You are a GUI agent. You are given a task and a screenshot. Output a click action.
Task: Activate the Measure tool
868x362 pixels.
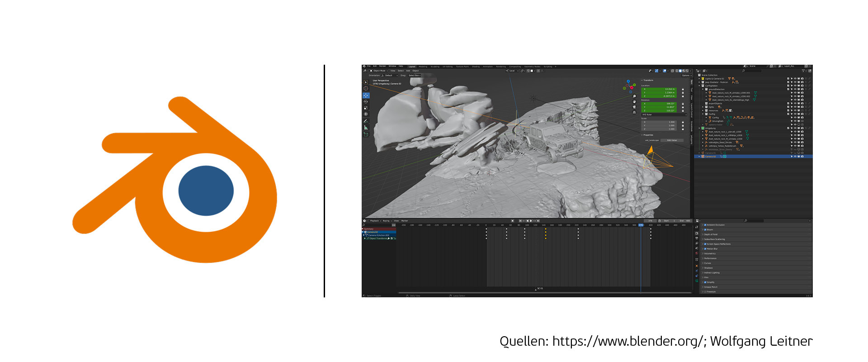tap(366, 128)
